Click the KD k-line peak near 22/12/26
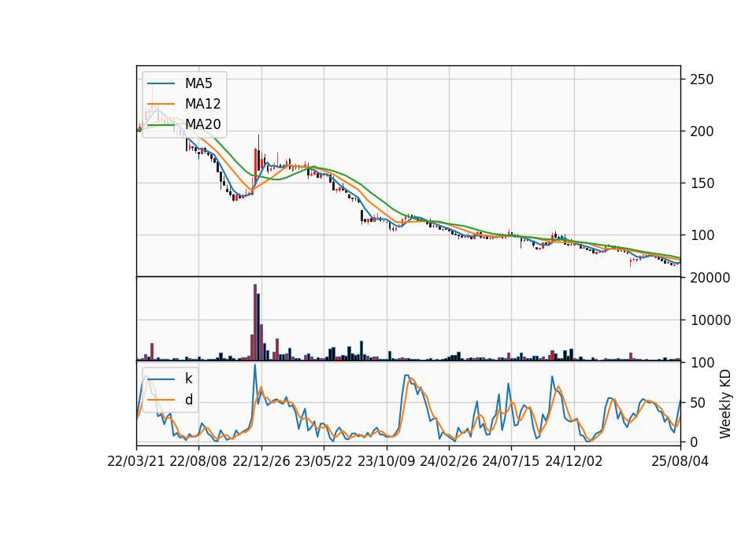756x543 pixels. pos(255,365)
